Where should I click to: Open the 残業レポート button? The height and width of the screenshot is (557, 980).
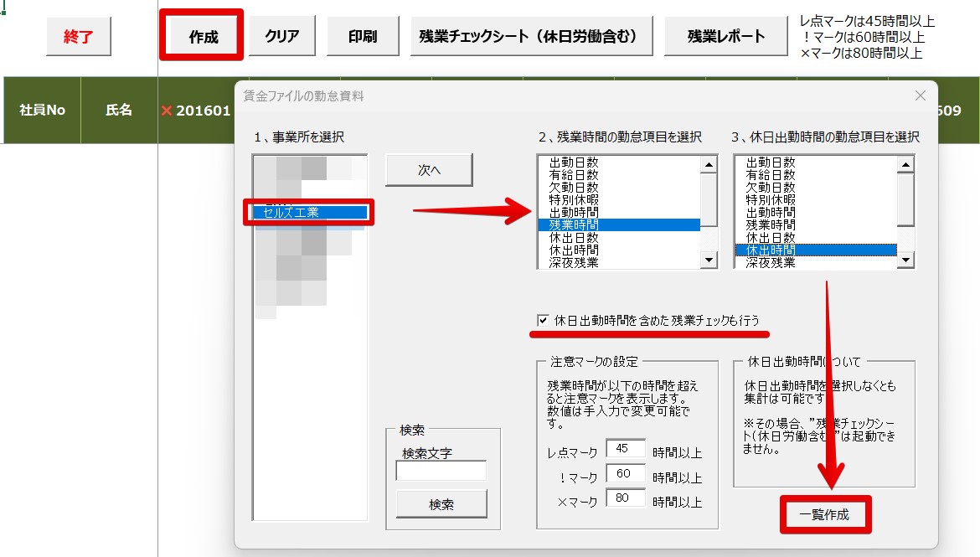(x=725, y=36)
